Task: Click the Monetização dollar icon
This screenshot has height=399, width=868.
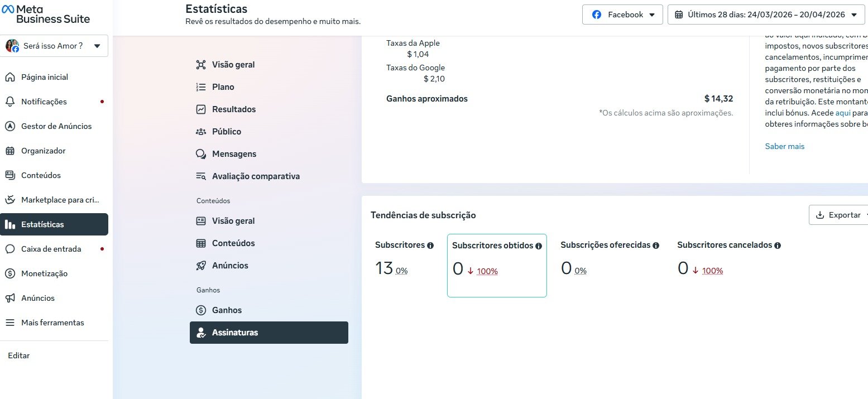Action: (x=10, y=273)
